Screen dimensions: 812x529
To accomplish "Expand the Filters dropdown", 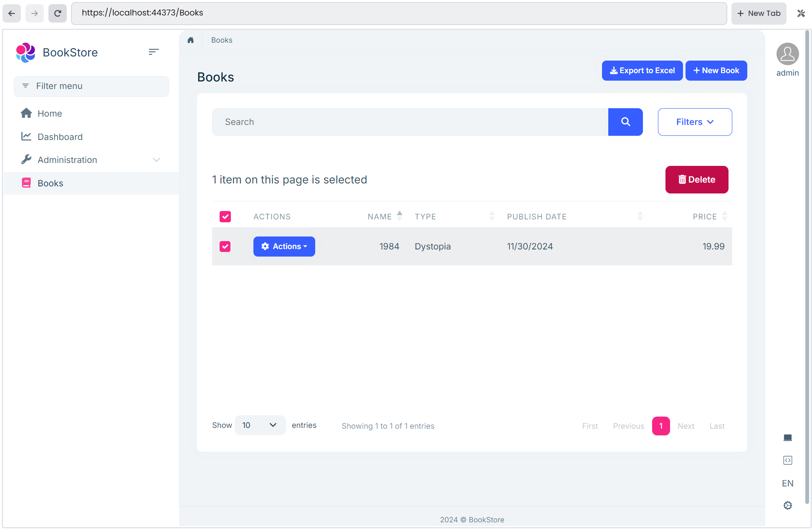I will click(695, 122).
